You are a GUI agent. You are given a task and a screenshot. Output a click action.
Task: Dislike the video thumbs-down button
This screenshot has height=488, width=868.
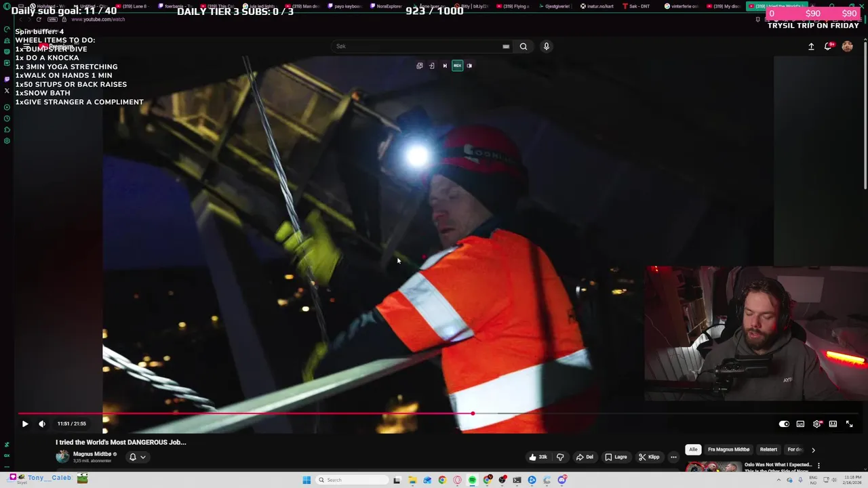tap(560, 457)
